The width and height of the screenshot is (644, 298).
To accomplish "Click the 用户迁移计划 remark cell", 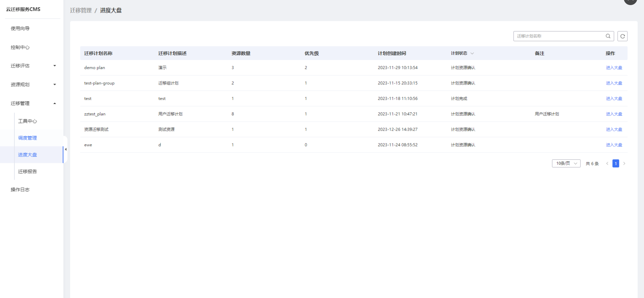I will pyautogui.click(x=547, y=114).
